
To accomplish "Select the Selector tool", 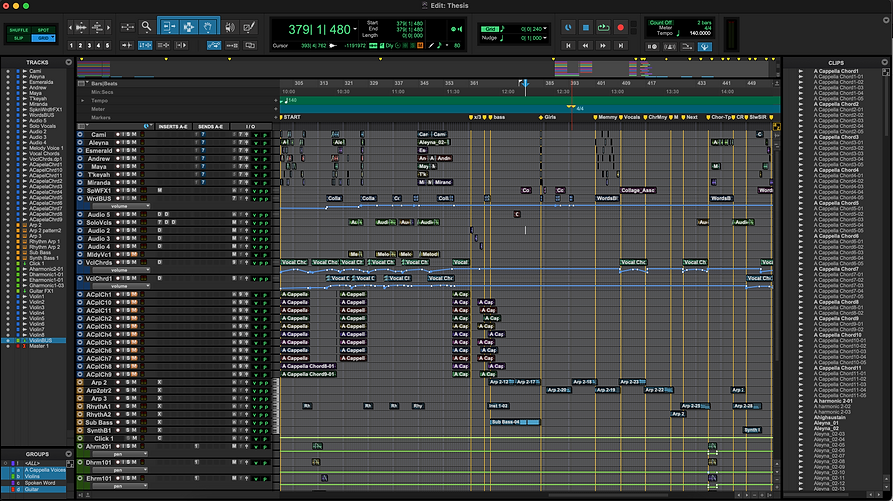I will (189, 27).
